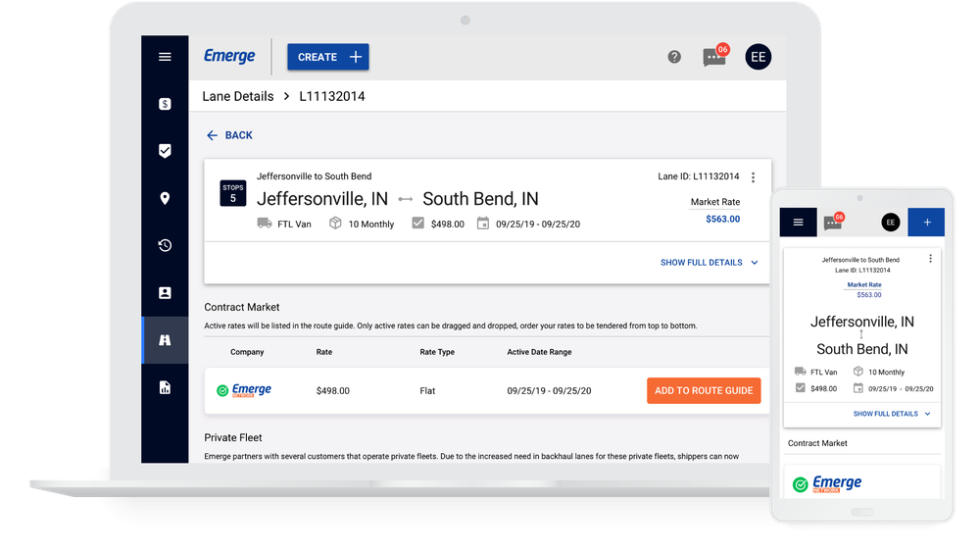Click the Flat rate type cell

coord(427,391)
